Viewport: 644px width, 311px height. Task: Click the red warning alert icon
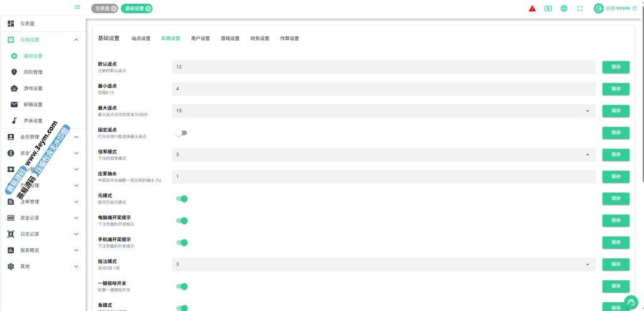[x=532, y=9]
